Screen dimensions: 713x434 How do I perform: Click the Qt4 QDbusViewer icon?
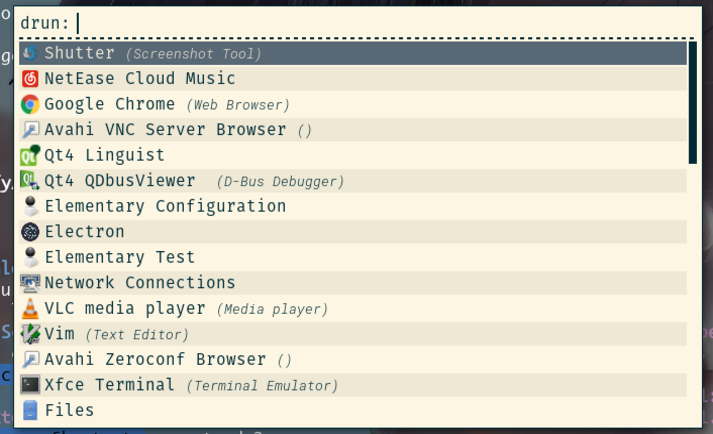point(30,181)
